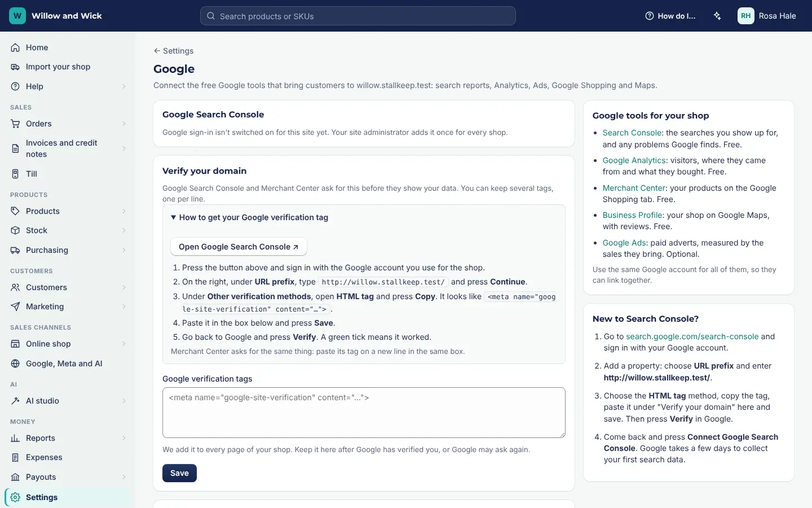Click the Online shop storefront icon
812x508 pixels.
pyautogui.click(x=15, y=344)
